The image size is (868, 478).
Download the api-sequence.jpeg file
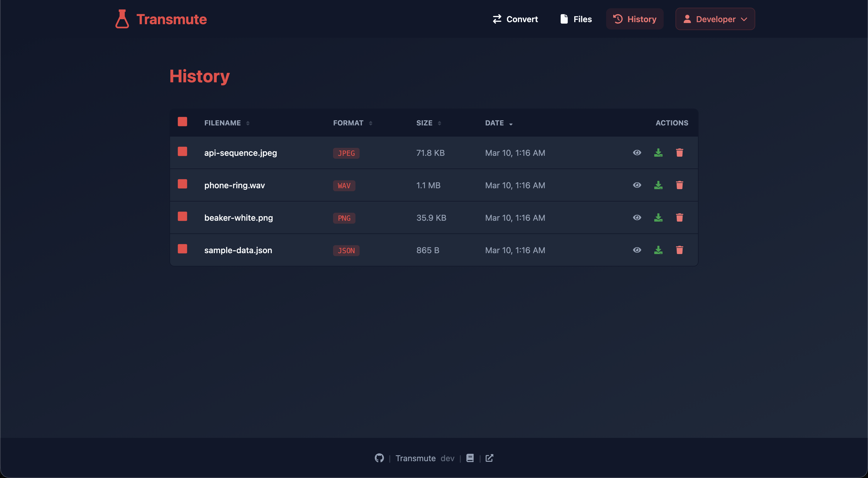[658, 153]
